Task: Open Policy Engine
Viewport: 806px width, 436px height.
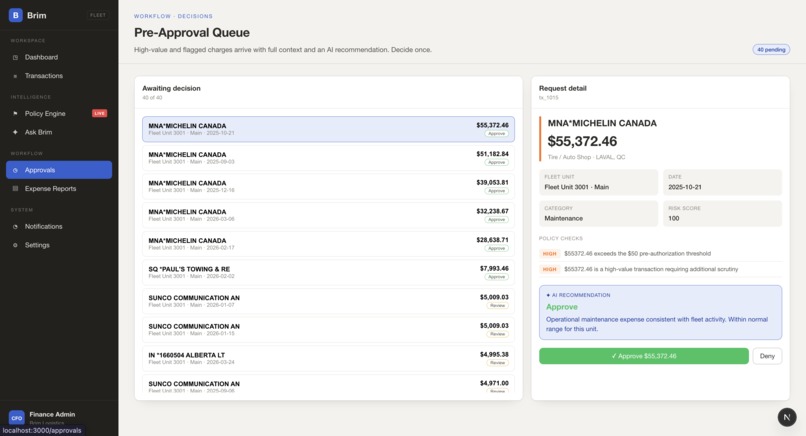Action: pyautogui.click(x=59, y=113)
